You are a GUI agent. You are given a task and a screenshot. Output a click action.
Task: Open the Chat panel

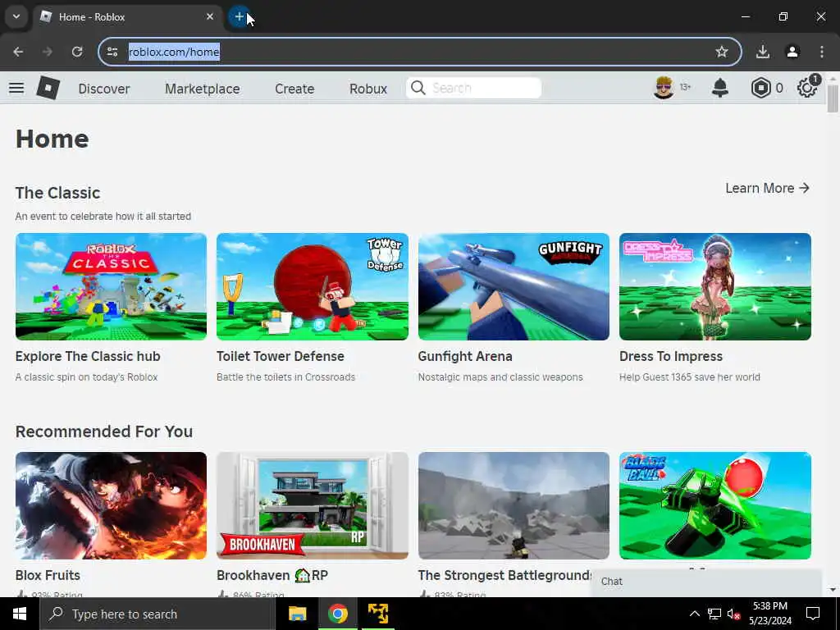pos(706,582)
